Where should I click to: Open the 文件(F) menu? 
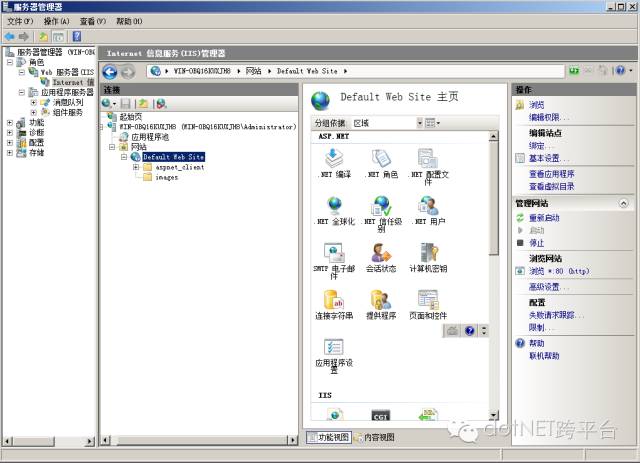20,21
